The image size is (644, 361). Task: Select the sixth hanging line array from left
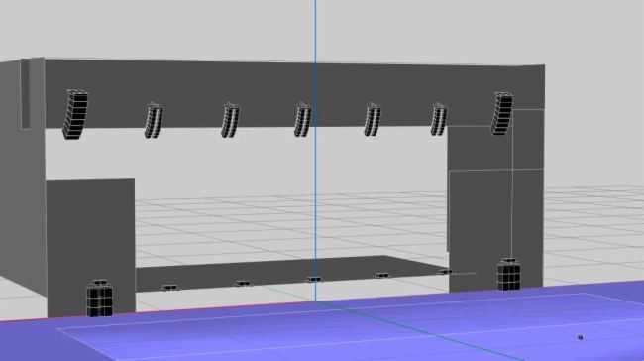click(x=439, y=119)
